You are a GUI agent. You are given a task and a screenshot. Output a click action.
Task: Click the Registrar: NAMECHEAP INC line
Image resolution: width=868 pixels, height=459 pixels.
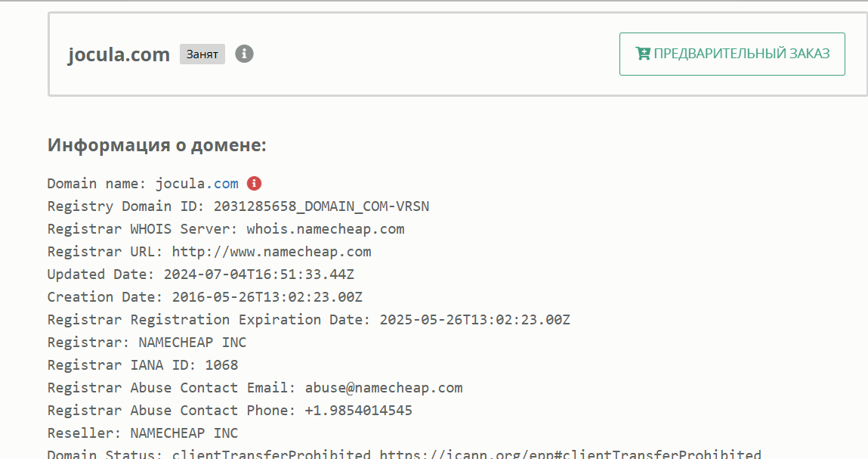click(147, 343)
